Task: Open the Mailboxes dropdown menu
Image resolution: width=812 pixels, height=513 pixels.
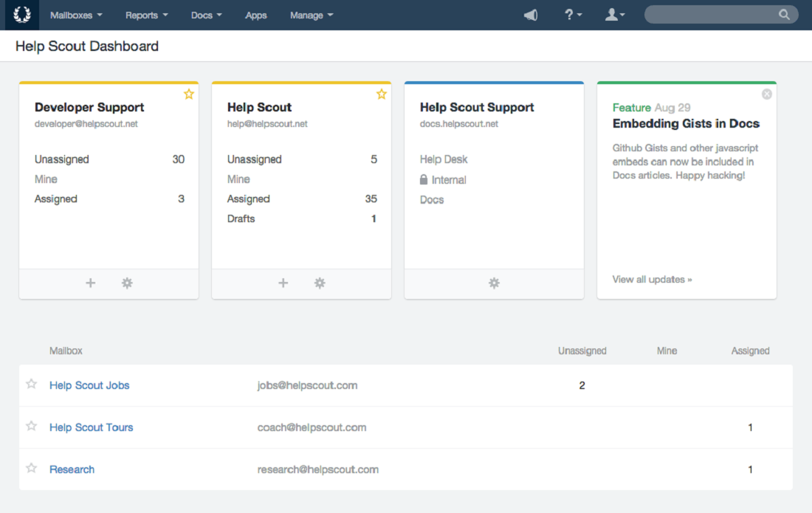Action: [x=76, y=15]
